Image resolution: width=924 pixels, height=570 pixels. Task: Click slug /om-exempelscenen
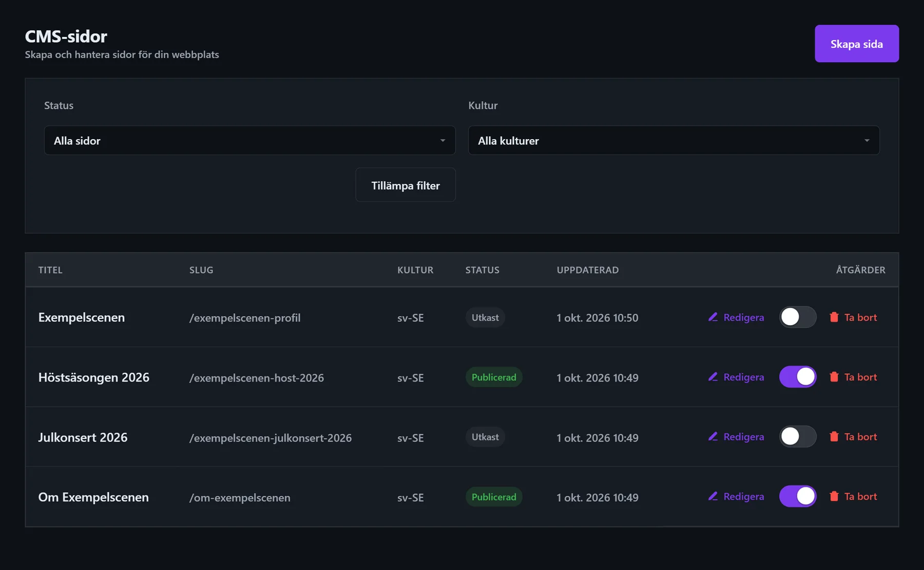coord(240,498)
